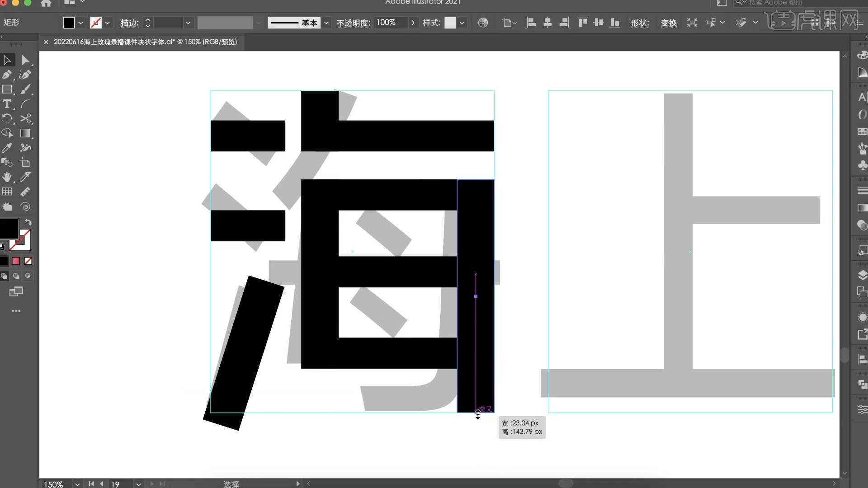Viewport: 868px width, 488px height.
Task: Select the Spiral tool
Action: (25, 206)
